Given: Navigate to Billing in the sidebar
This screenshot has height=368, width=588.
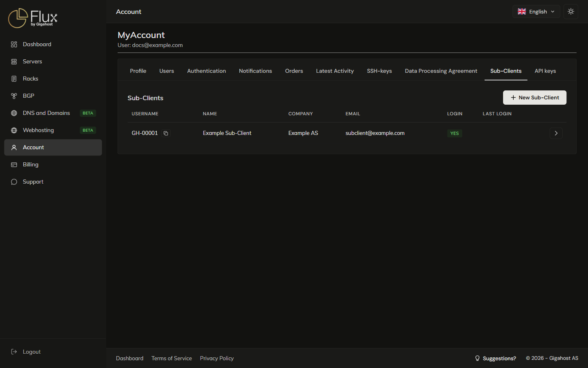Looking at the screenshot, I should [53, 165].
